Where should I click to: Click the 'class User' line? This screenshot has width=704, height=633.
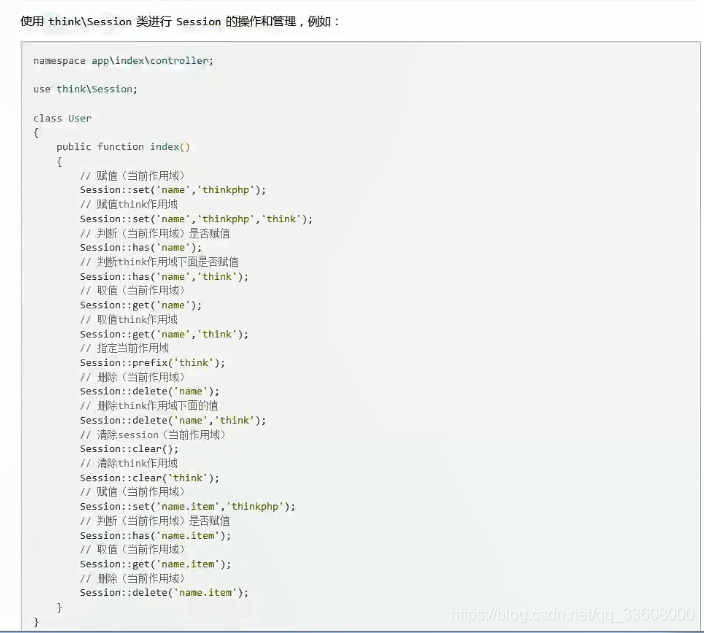click(x=62, y=118)
